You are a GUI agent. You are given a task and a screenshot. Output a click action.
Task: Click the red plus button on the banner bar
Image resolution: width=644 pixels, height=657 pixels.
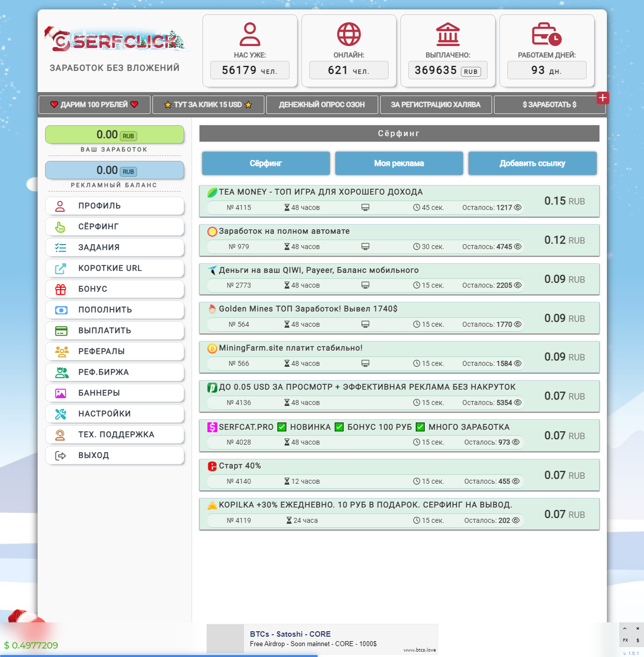point(602,98)
